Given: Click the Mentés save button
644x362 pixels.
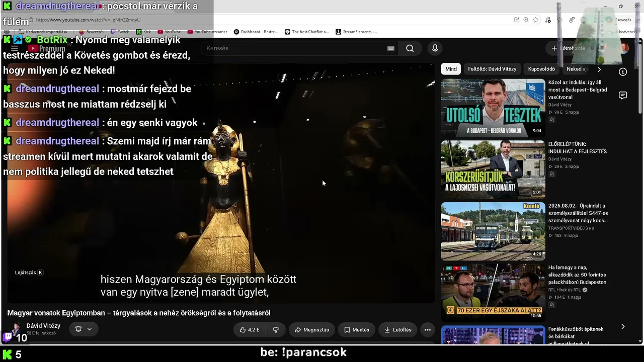Looking at the screenshot, I should coord(357,330).
